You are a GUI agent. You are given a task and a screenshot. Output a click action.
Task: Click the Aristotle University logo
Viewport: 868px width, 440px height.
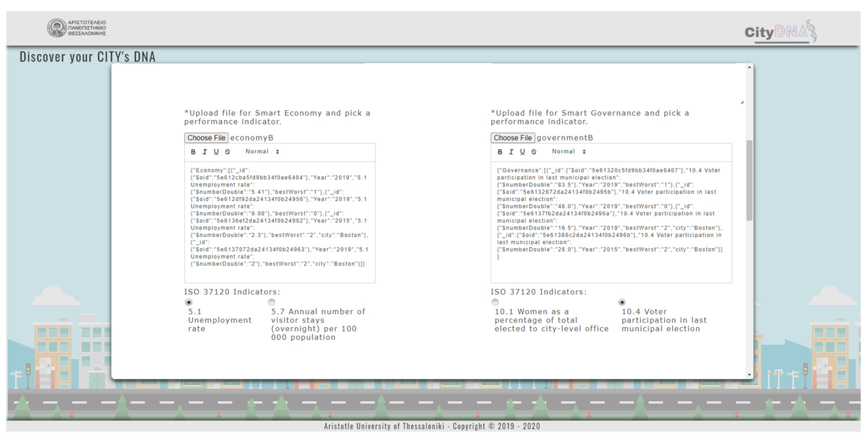coord(77,28)
